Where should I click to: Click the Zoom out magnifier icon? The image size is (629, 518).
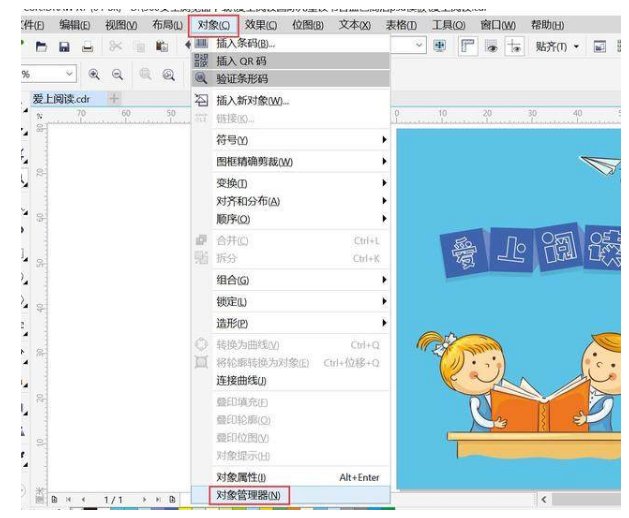click(x=118, y=74)
